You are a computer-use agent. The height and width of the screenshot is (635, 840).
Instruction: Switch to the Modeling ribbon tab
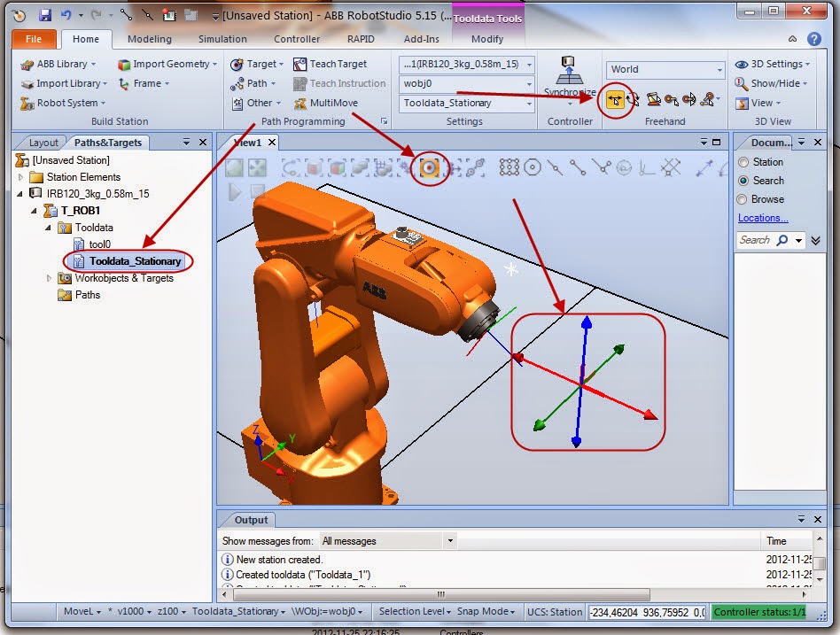pos(149,39)
